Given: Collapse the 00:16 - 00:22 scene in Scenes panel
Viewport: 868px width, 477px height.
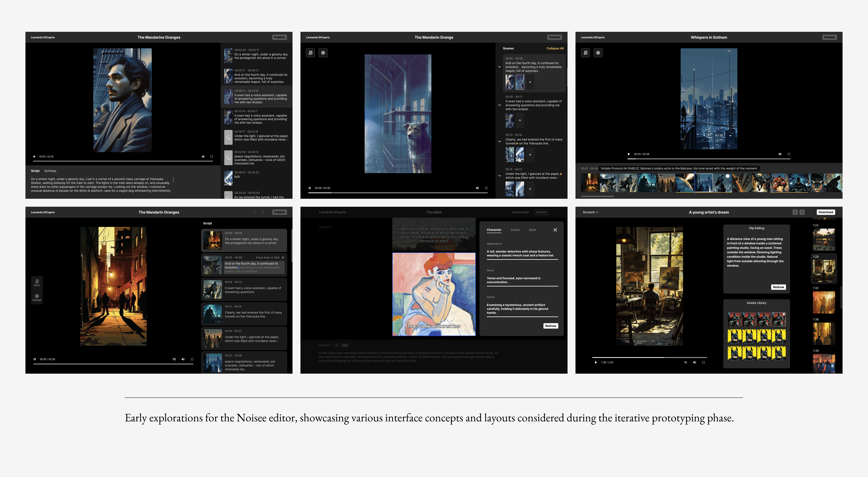Looking at the screenshot, I should [x=500, y=176].
